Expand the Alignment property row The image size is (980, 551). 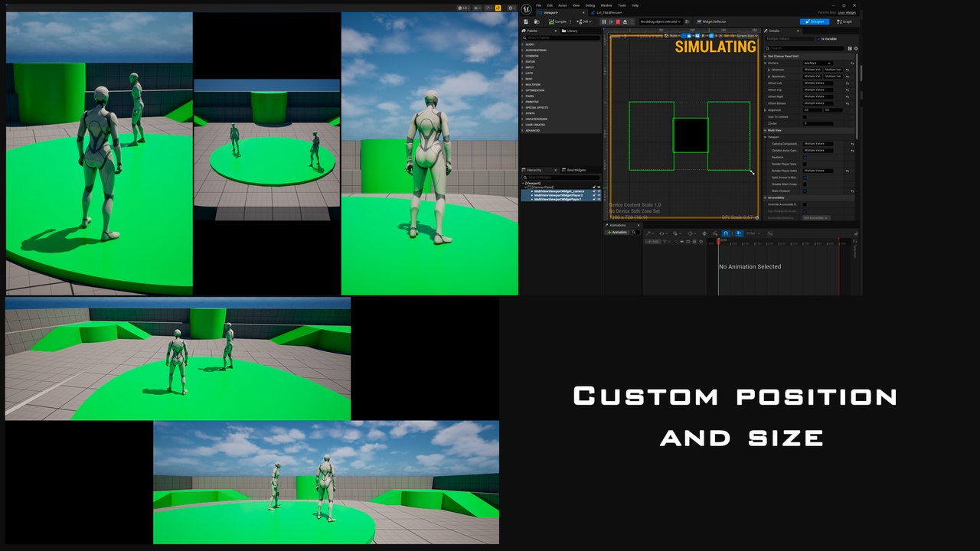[x=765, y=110]
